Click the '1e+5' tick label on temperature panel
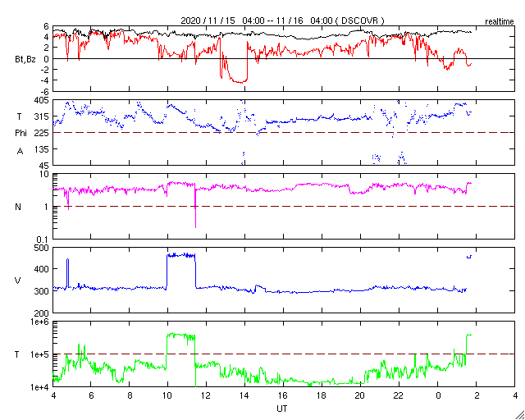Screen dimensions: 525x420 tap(40, 354)
